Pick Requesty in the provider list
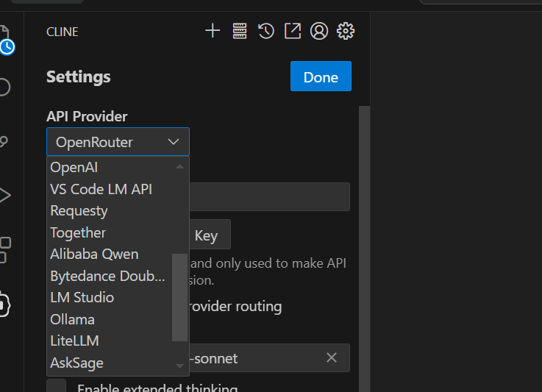Screen dimensions: 542x392 [110, 211]
